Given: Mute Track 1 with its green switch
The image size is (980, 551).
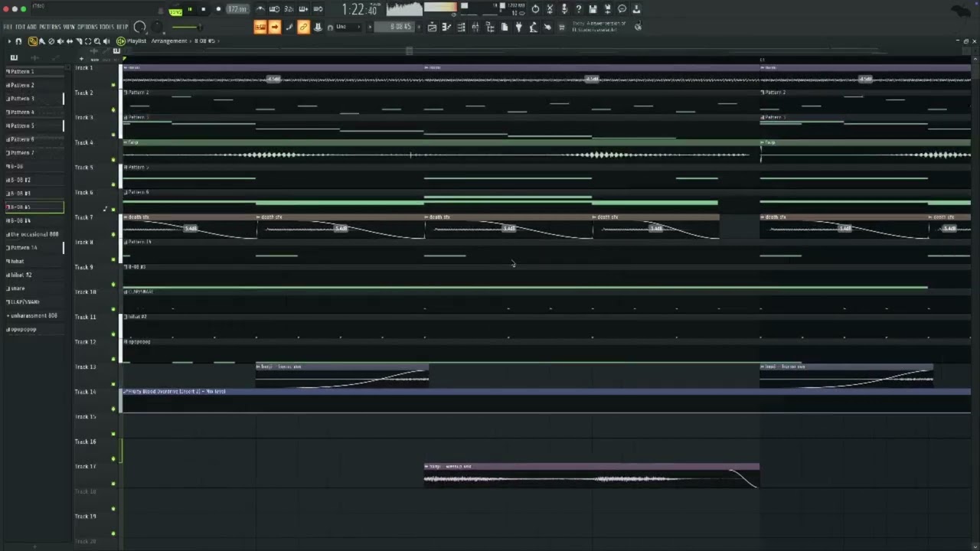Looking at the screenshot, I should (113, 85).
